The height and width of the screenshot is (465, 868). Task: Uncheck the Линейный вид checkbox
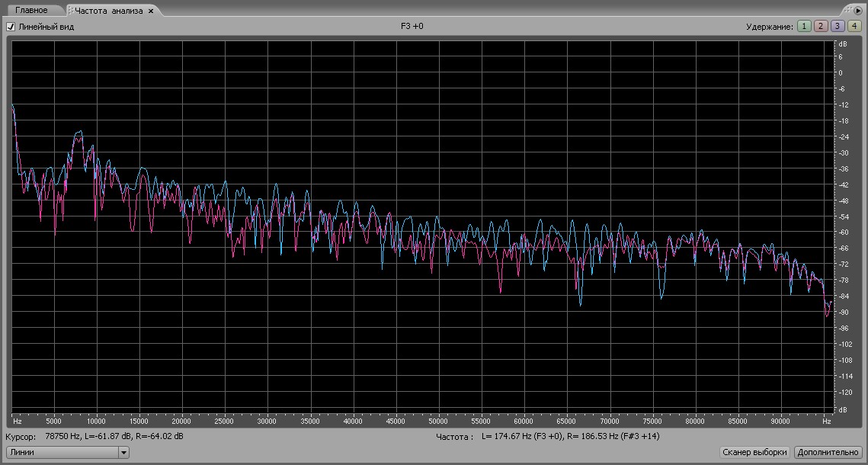11,27
